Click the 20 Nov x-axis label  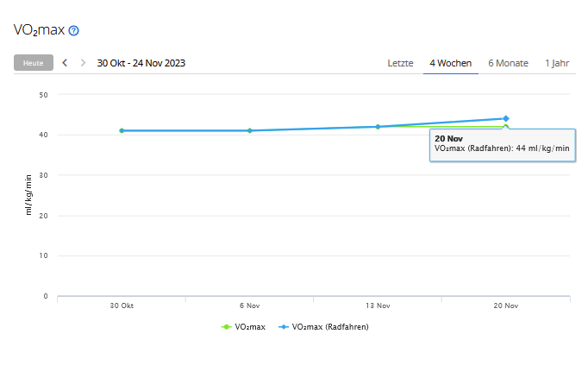[505, 306]
